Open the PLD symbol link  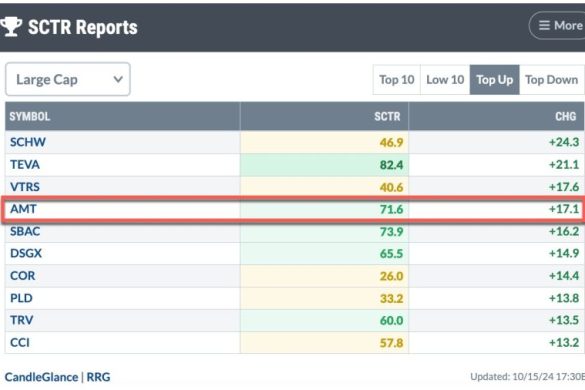21,298
